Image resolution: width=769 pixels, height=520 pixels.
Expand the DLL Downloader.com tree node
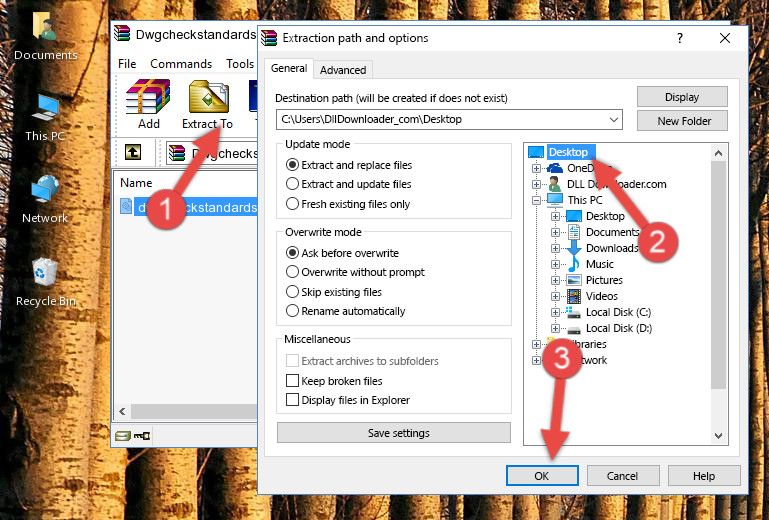[536, 184]
